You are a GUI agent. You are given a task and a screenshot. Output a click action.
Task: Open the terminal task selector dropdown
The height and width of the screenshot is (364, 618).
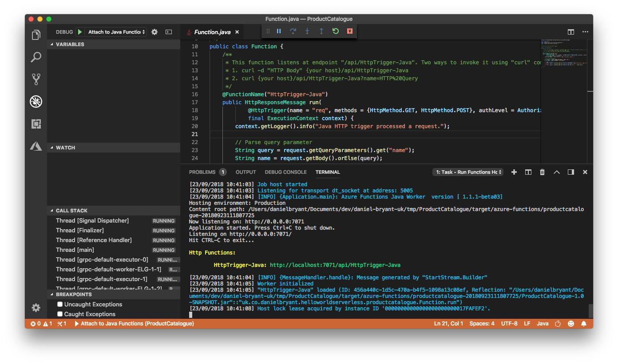coord(468,172)
